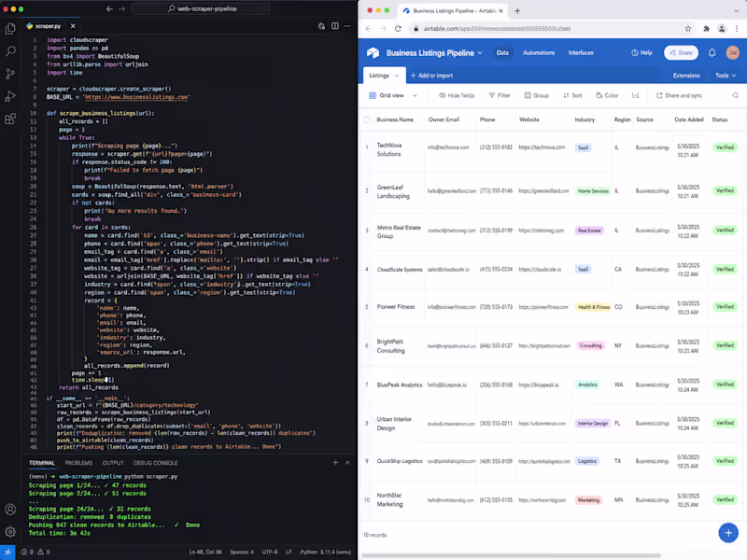Open Hide fields option
This screenshot has height=560, width=747.
tap(457, 96)
